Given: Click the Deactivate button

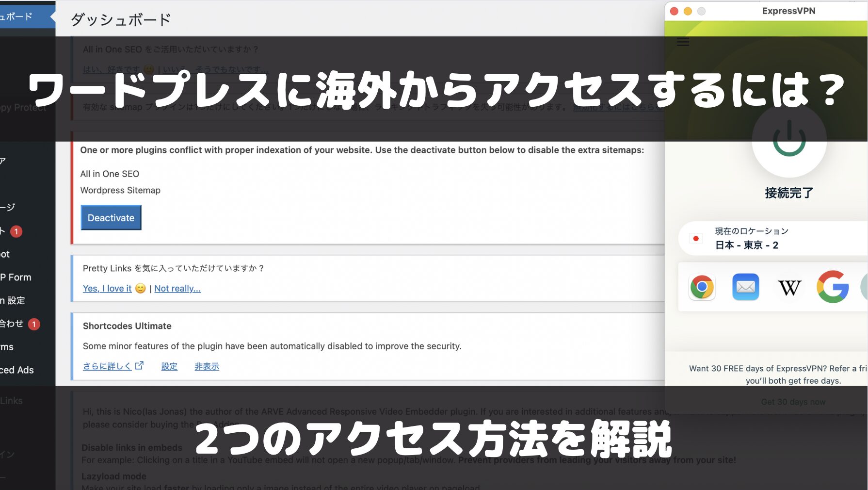Looking at the screenshot, I should click(x=111, y=218).
